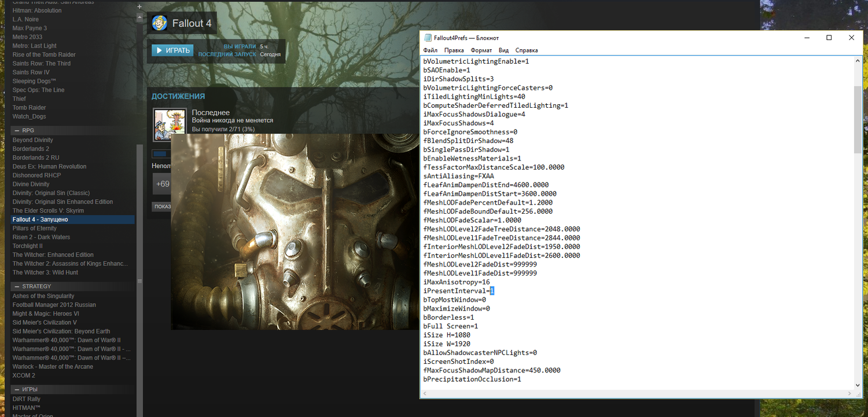
Task: Select XCOM 2 in Steam library
Action: click(x=24, y=375)
